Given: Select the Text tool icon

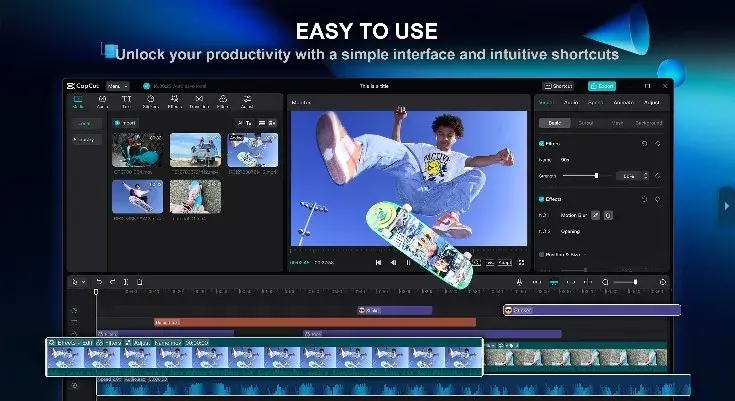Looking at the screenshot, I should pyautogui.click(x=127, y=101).
